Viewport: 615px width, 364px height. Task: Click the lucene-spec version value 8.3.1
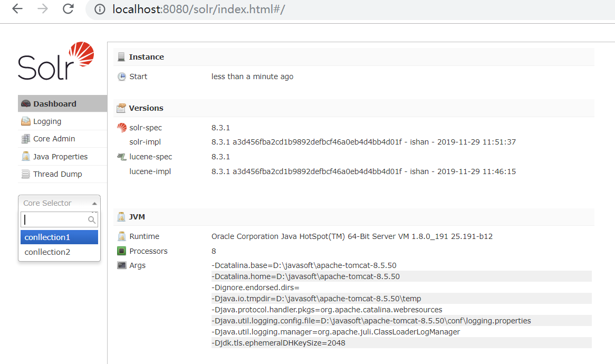pos(220,157)
